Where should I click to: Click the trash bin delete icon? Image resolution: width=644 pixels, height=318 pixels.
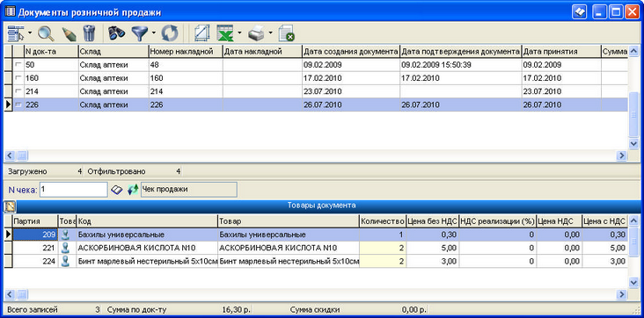point(89,33)
